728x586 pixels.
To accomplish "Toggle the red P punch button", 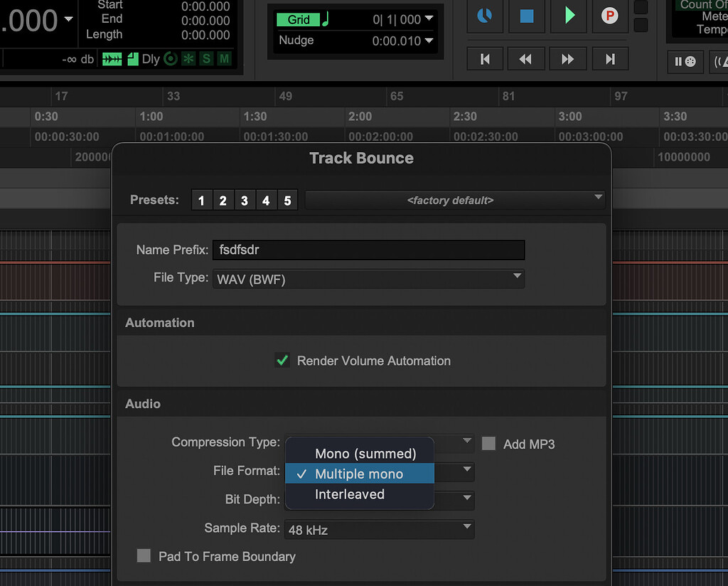I will 609,16.
